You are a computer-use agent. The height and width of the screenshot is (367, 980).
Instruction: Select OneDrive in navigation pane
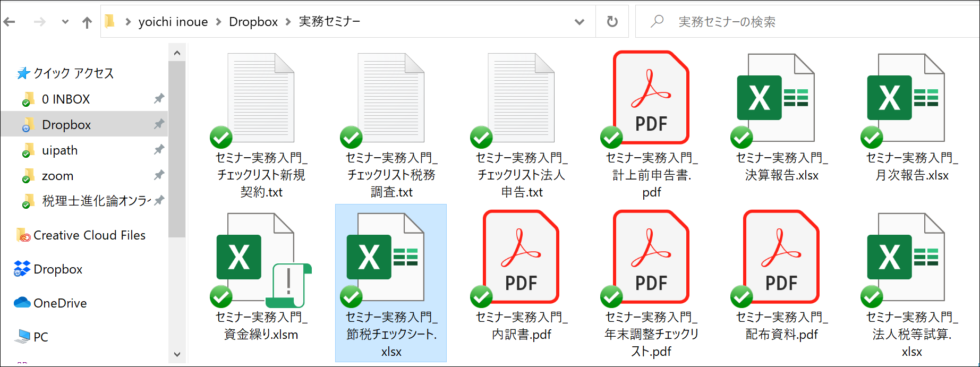tap(60, 303)
